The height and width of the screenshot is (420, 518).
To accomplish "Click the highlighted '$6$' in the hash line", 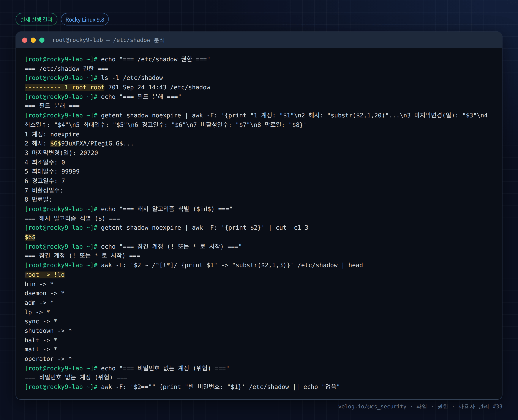I will tap(56, 144).
